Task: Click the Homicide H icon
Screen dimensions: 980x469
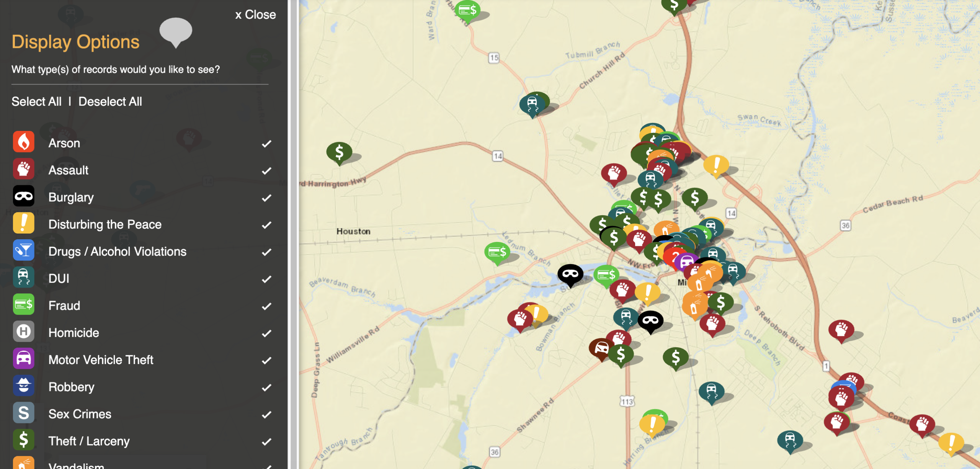Action: pyautogui.click(x=23, y=332)
